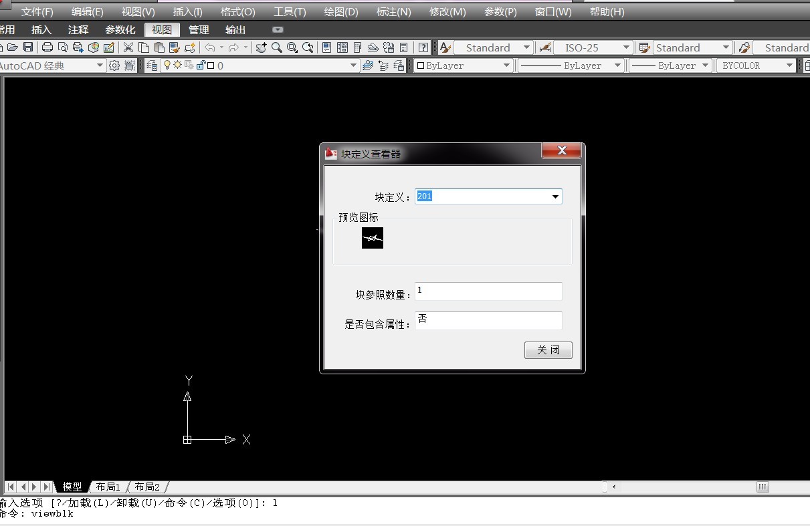
Task: Switch to the 布局1 layout tab
Action: tap(108, 487)
